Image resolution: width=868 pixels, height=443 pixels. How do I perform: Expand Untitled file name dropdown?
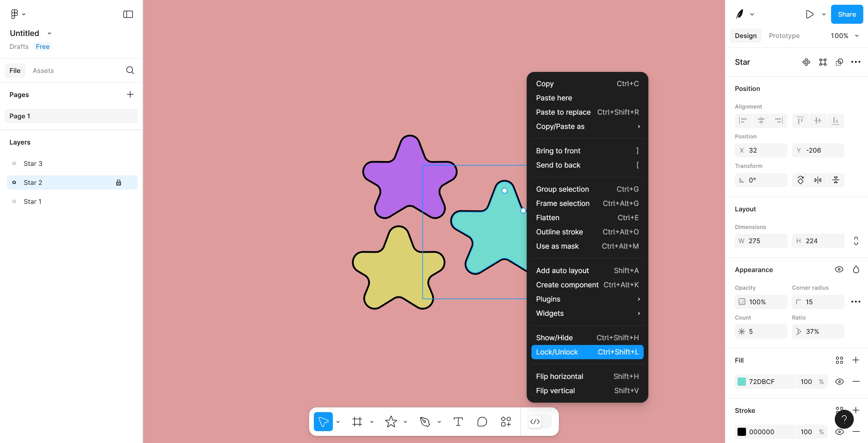pyautogui.click(x=49, y=33)
